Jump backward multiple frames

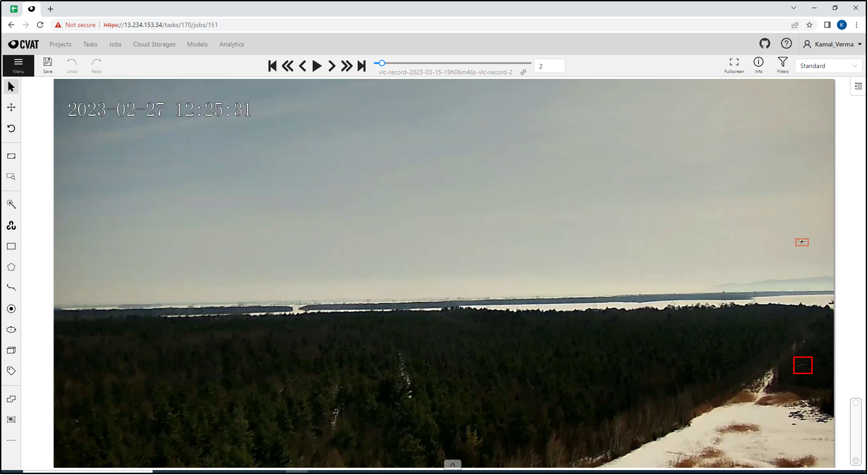[x=287, y=66]
